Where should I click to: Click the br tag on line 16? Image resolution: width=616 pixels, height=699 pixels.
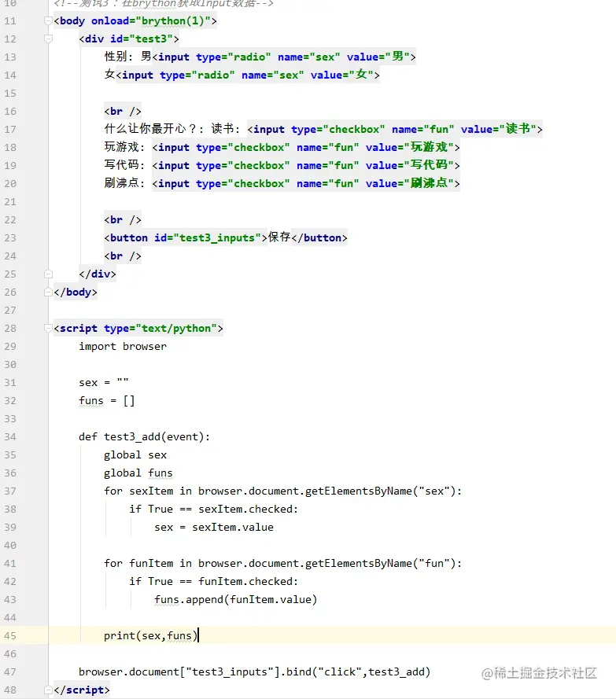(x=123, y=112)
